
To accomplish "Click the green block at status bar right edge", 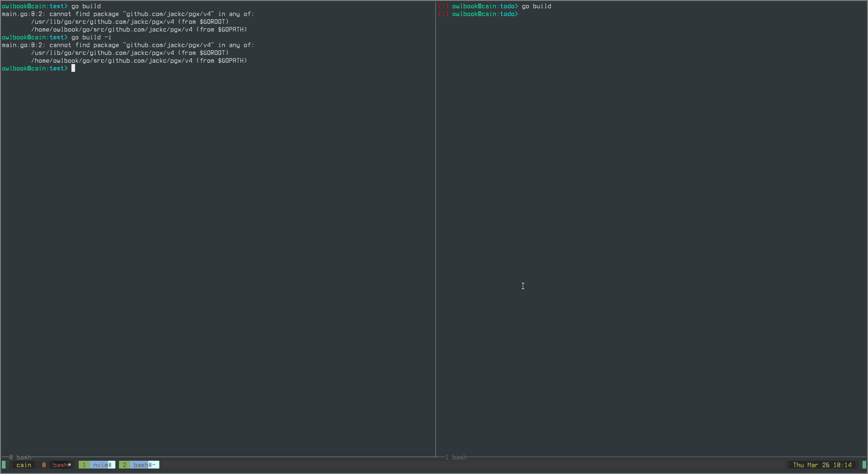I will coord(864,465).
